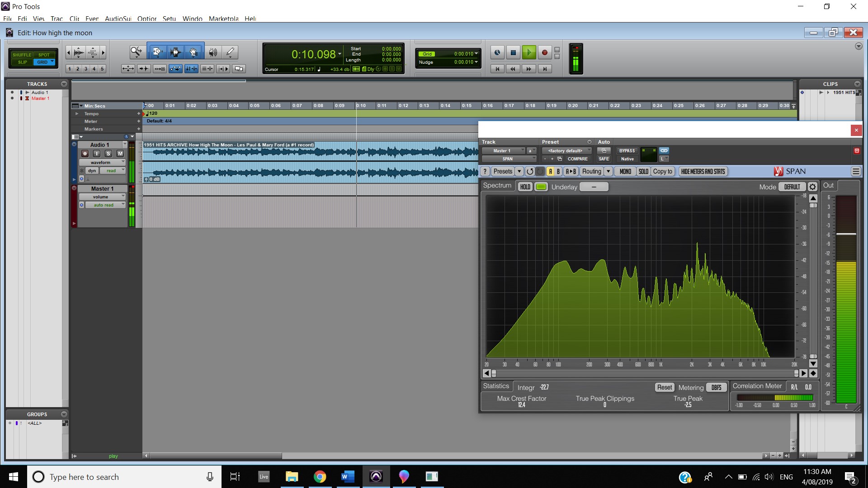
Task: Open the SPAN hamburger menu
Action: click(x=855, y=171)
